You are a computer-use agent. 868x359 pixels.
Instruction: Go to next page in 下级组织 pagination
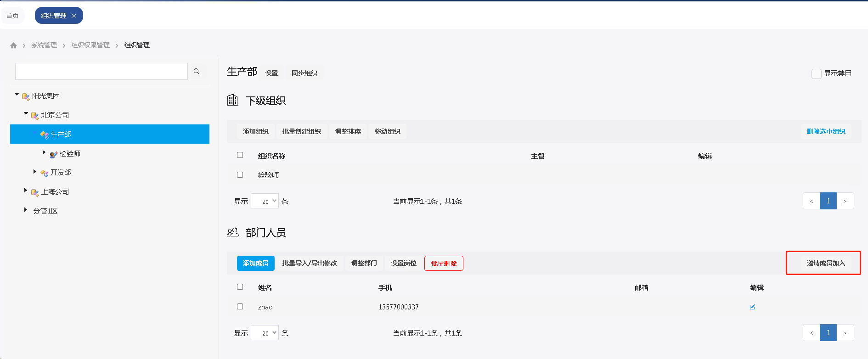(x=845, y=201)
